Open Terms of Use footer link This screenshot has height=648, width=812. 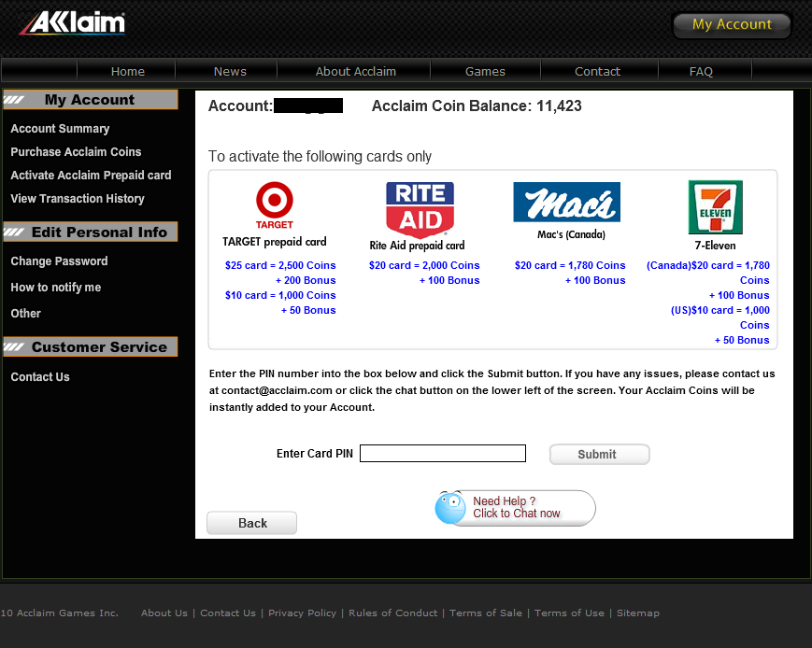tap(569, 613)
